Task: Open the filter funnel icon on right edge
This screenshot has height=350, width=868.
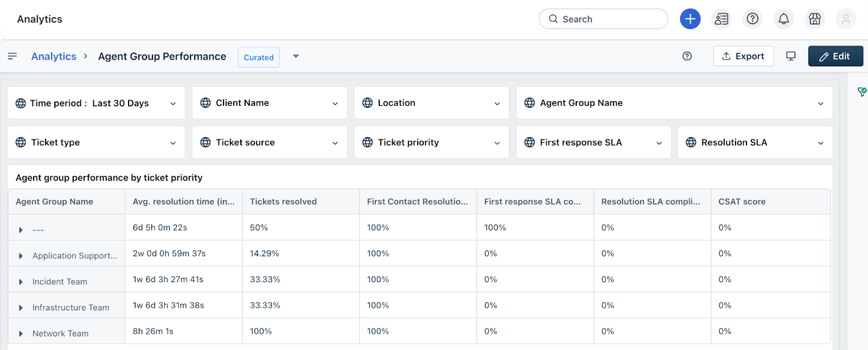Action: (x=862, y=92)
